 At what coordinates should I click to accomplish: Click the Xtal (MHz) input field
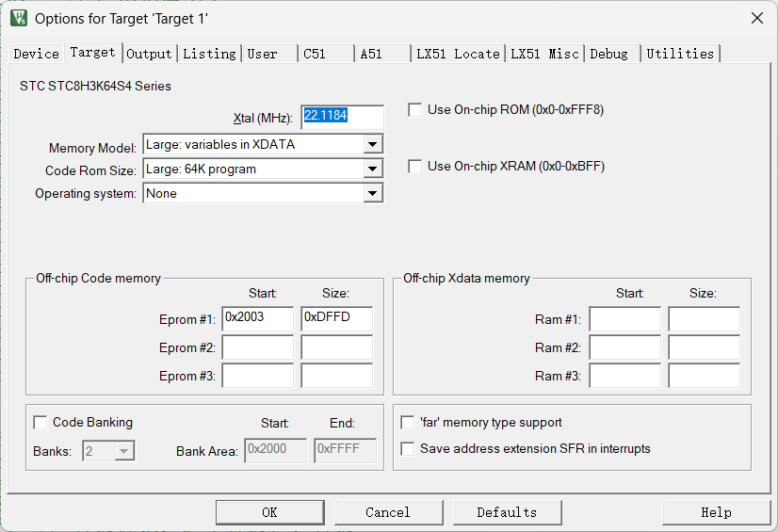pos(342,117)
